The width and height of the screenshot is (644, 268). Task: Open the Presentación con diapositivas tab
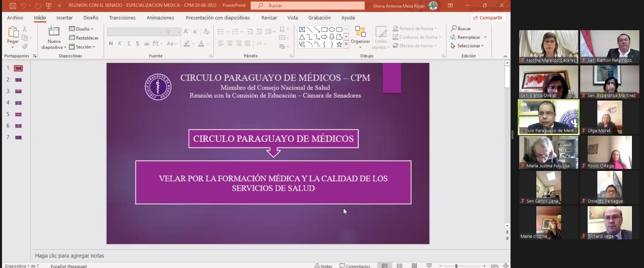tap(218, 18)
